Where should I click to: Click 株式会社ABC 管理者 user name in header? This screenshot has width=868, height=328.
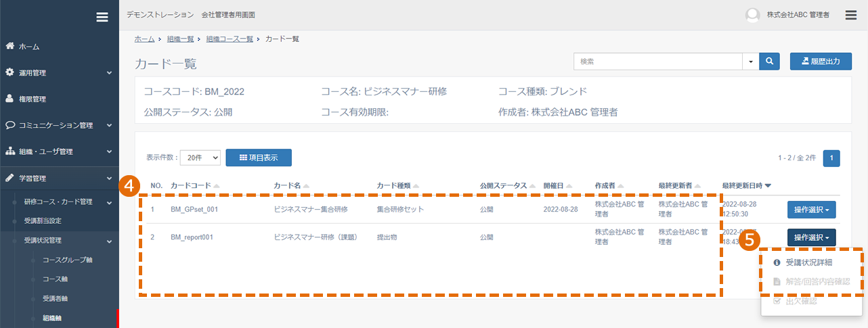tap(798, 15)
